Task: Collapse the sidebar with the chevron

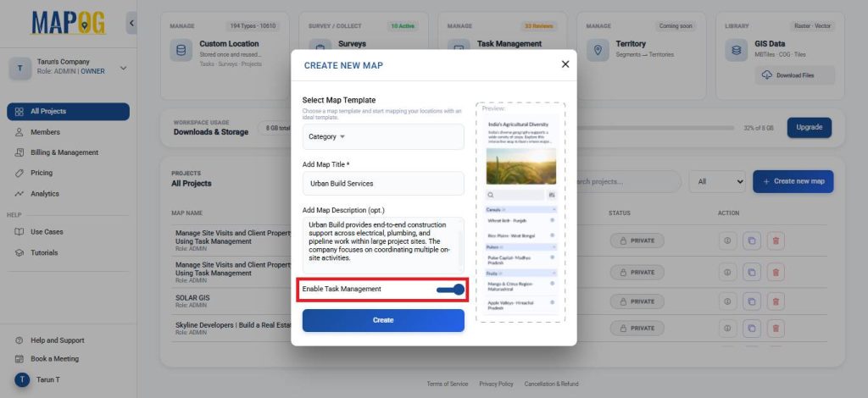Action: pos(131,23)
